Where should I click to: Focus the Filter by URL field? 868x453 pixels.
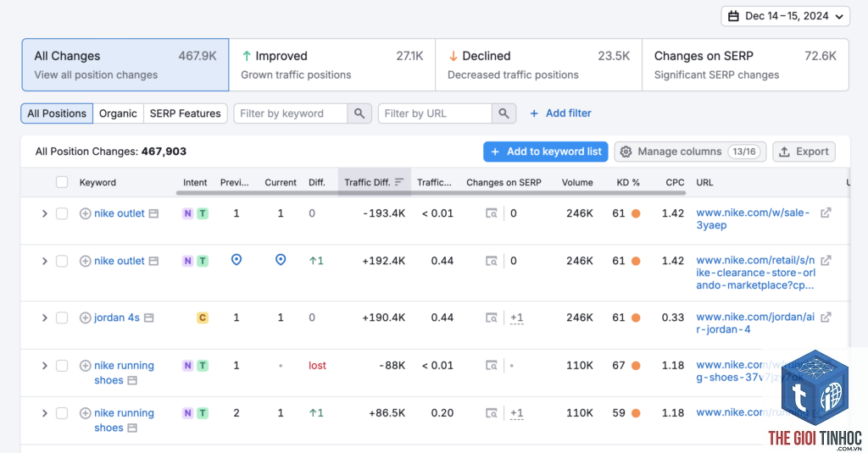435,113
